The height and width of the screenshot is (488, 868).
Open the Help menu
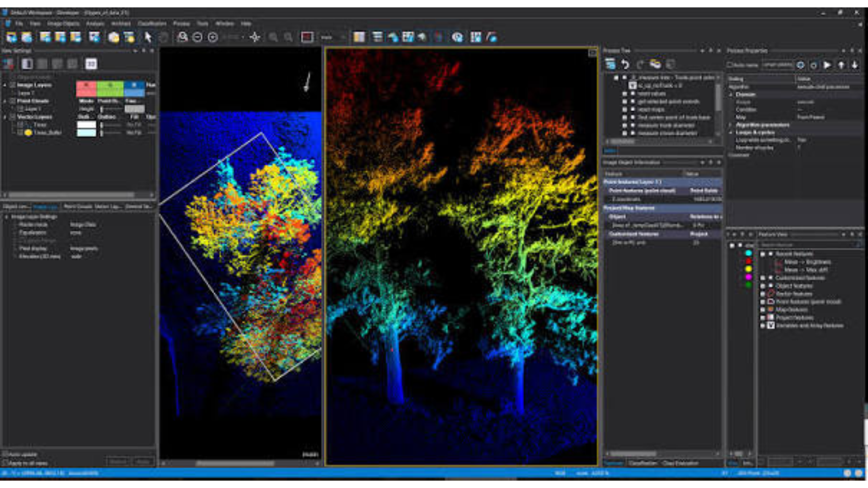246,24
